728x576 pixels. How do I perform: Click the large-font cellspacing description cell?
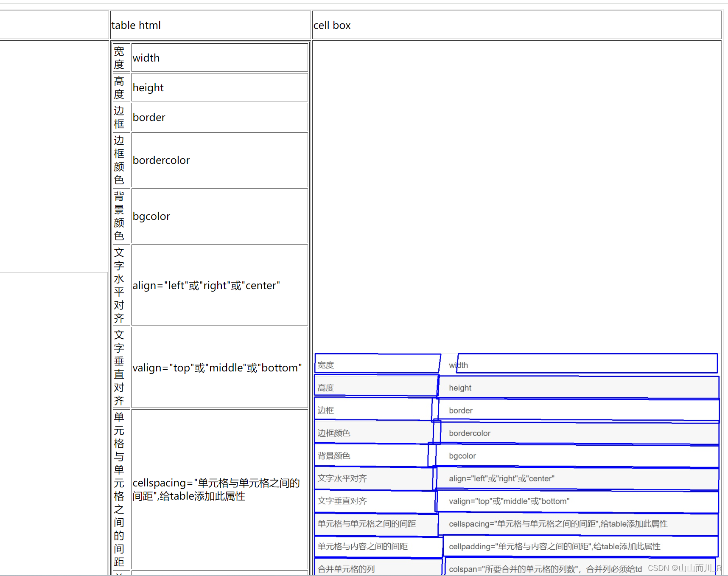[220, 489]
